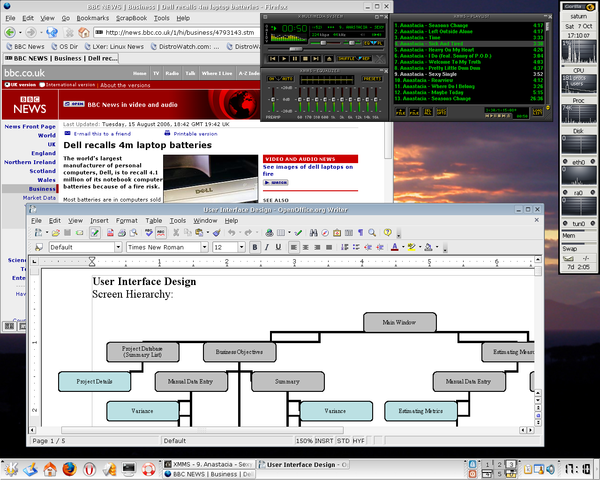The height and width of the screenshot is (480, 600).
Task: Click Export as PDF icon in Writer
Action: pos(110,232)
